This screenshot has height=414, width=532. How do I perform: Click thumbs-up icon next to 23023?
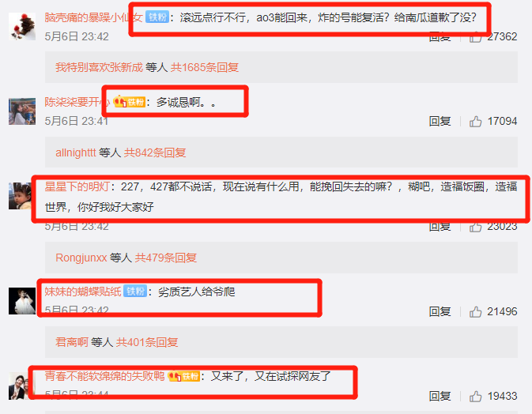(x=475, y=228)
